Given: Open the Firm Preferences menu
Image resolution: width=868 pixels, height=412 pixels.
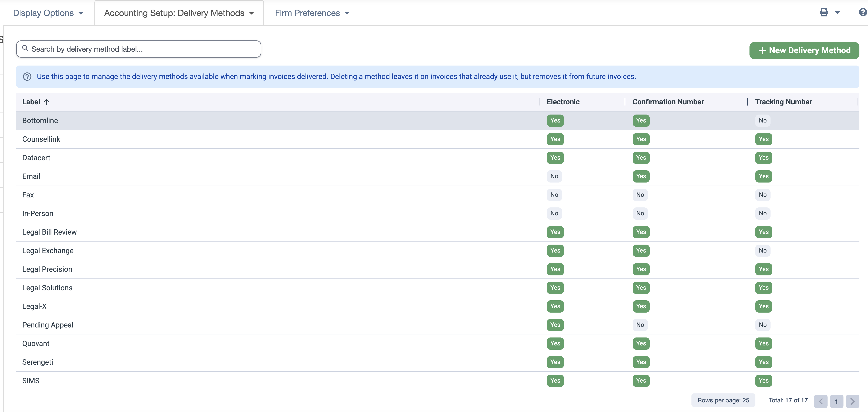Looking at the screenshot, I should pyautogui.click(x=312, y=13).
